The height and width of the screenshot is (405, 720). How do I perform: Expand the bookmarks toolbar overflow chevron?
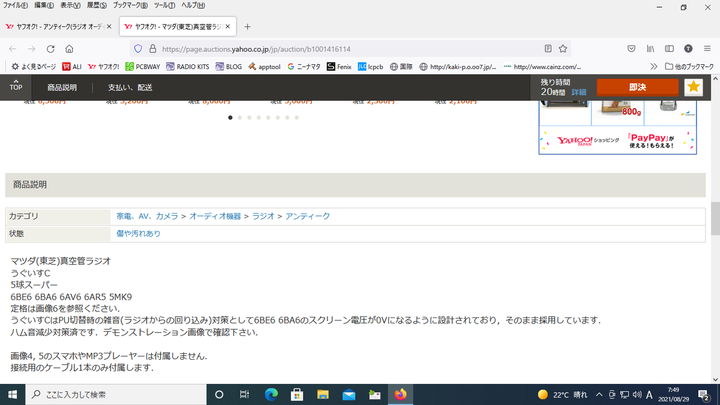(x=654, y=67)
